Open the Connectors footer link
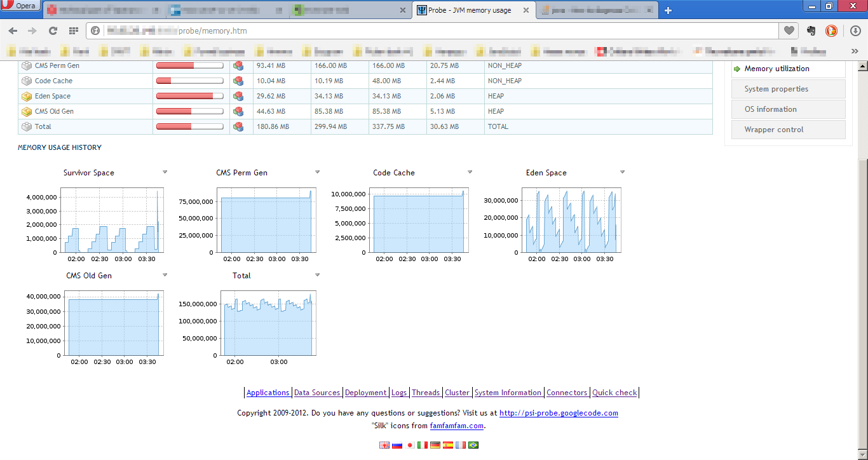This screenshot has width=868, height=460. tap(567, 393)
